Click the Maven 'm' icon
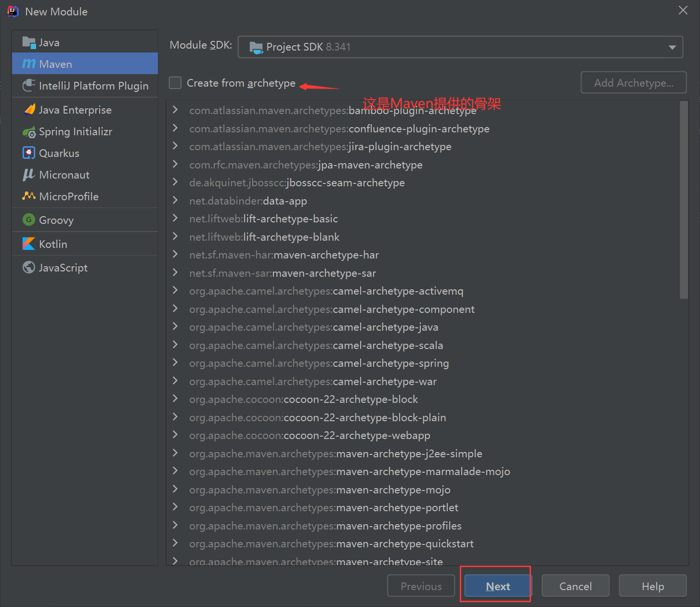Screen dimensions: 700x607 point(29,64)
